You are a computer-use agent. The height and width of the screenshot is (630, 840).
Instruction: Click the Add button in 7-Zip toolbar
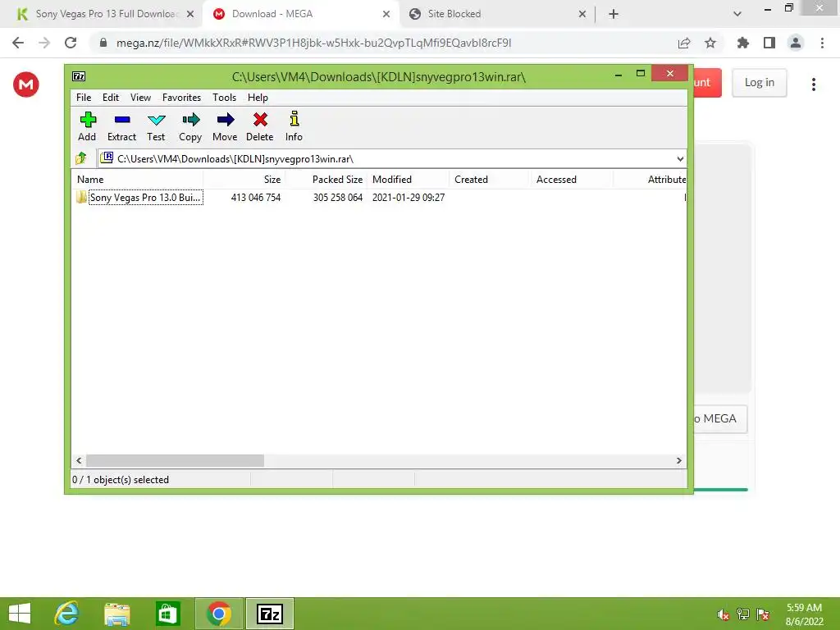(87, 127)
